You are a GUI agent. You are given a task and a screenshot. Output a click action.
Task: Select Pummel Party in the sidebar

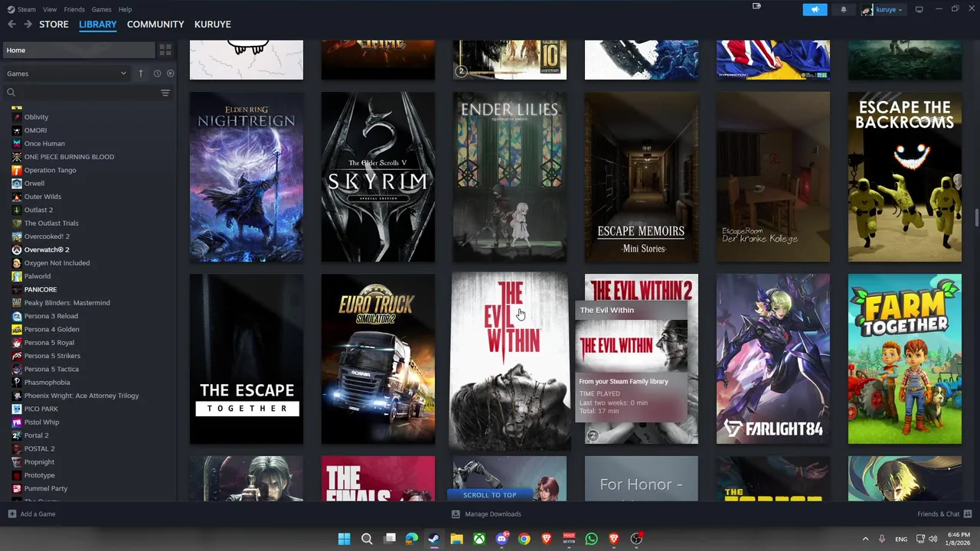[46, 488]
